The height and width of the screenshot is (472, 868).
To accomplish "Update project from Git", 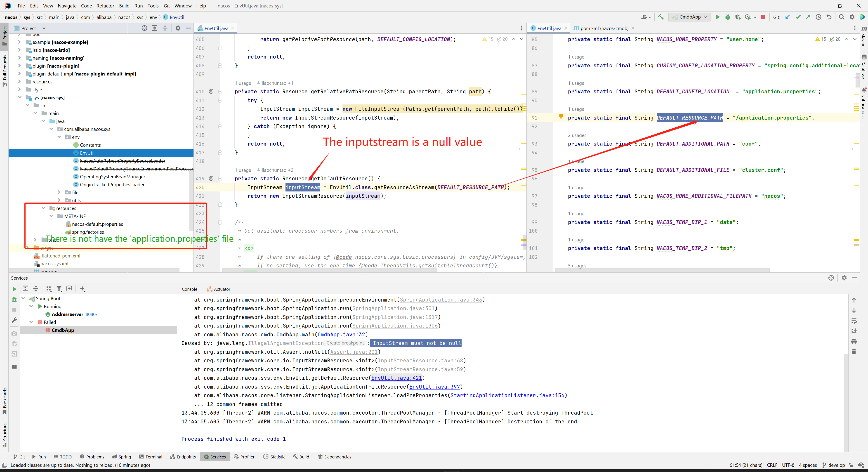I will click(788, 17).
